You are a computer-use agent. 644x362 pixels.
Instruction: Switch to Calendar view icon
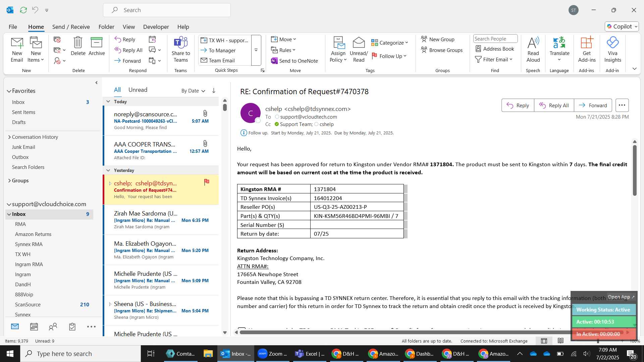tap(34, 326)
